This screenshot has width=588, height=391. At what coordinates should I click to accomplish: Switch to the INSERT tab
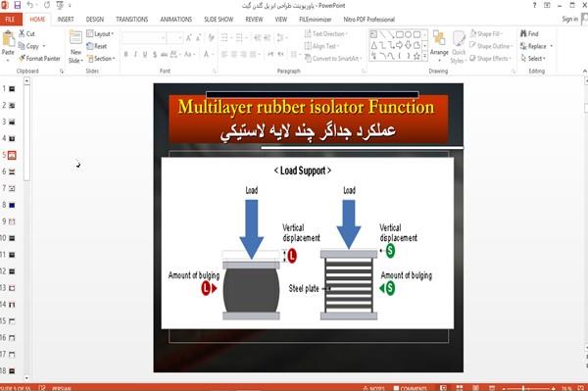66,20
